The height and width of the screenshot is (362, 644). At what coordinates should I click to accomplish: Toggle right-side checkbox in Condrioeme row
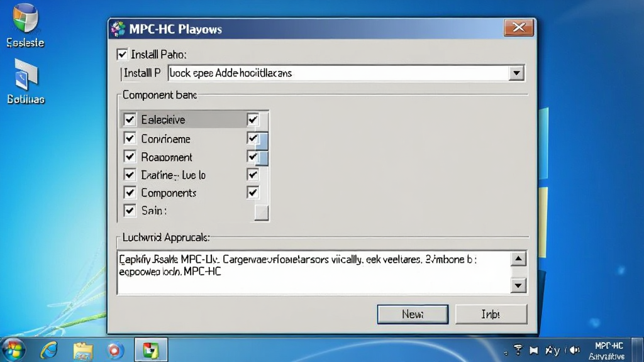pyautogui.click(x=253, y=138)
